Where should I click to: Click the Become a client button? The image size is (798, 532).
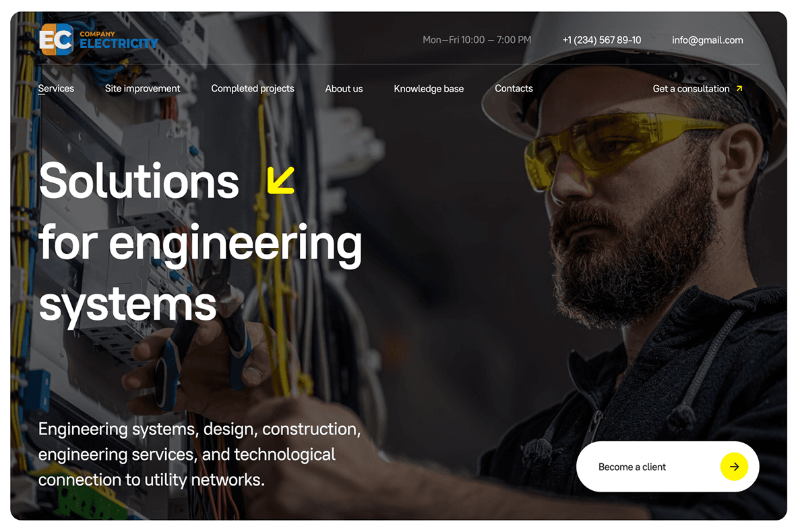coord(667,467)
